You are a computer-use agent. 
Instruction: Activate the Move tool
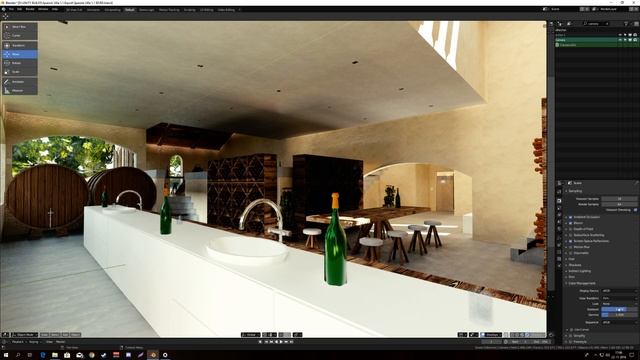(x=20, y=54)
